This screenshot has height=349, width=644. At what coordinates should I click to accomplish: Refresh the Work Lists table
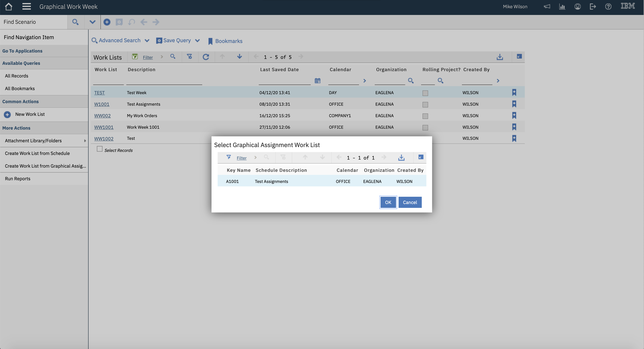point(206,57)
